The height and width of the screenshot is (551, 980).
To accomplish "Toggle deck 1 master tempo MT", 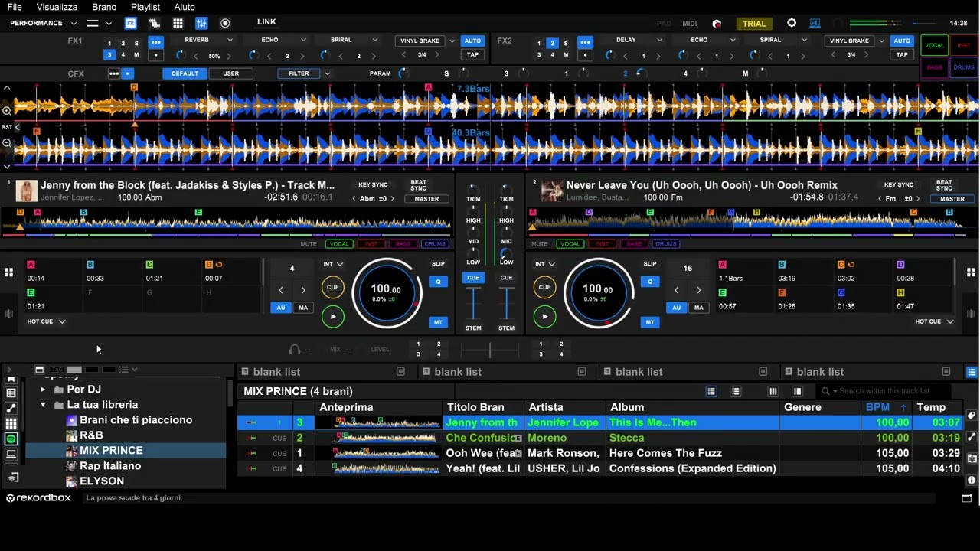I will click(438, 322).
